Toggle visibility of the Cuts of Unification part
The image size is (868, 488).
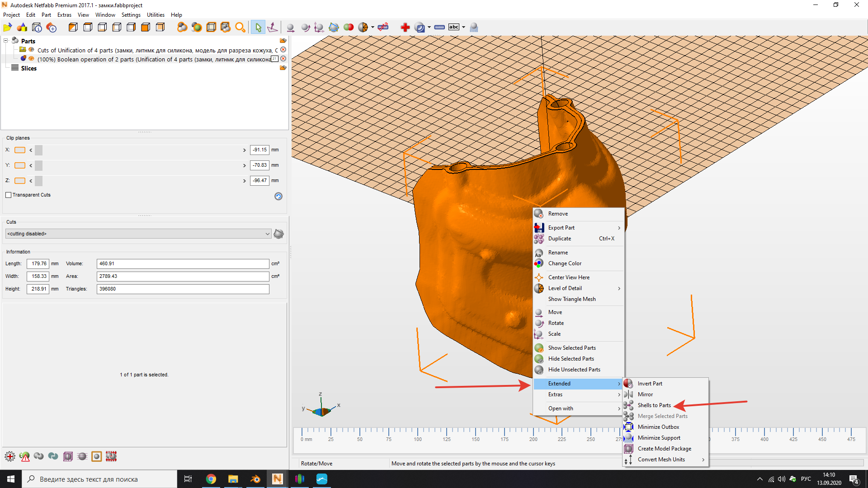click(31, 50)
